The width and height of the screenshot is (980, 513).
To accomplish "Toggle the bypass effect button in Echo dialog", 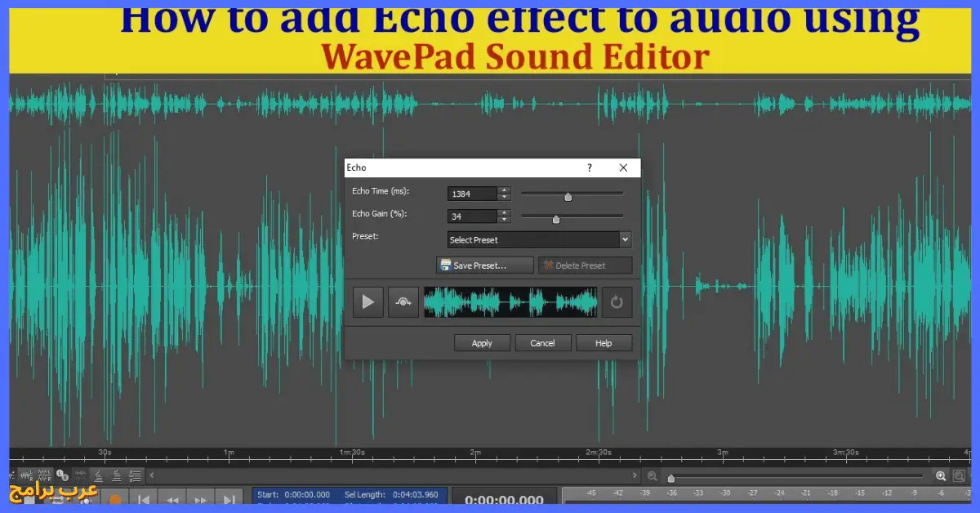I will 403,302.
